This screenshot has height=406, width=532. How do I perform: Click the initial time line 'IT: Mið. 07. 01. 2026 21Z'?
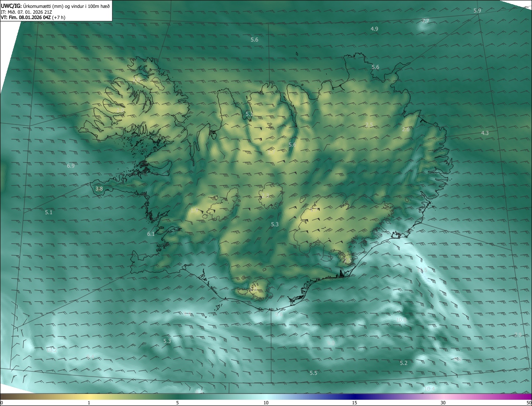(x=26, y=12)
